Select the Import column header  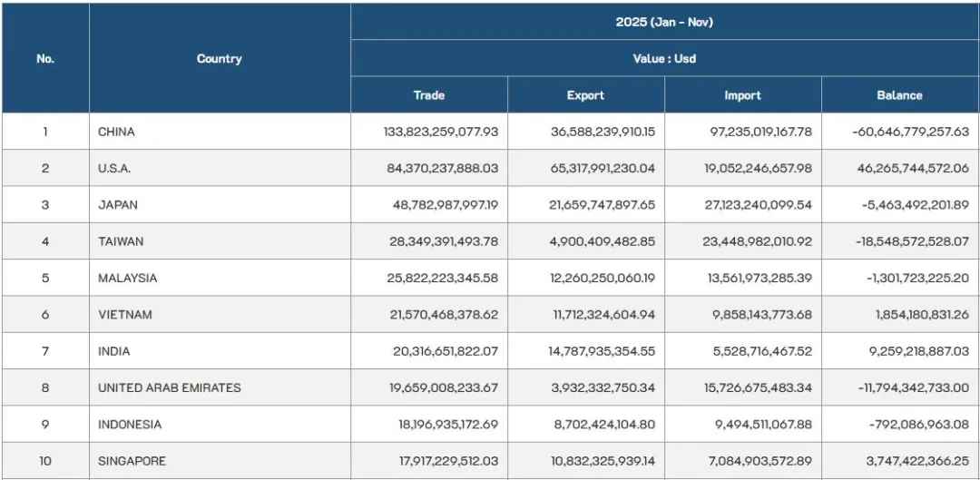click(x=742, y=95)
